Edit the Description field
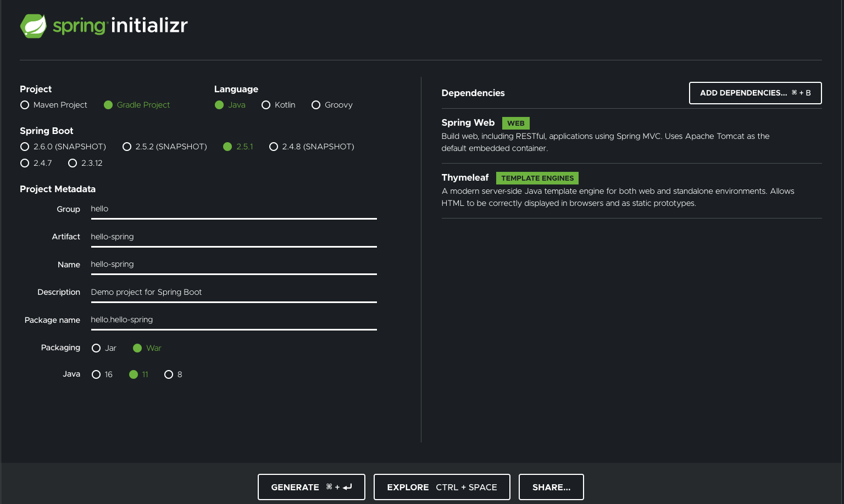The width and height of the screenshot is (844, 504). tap(234, 293)
